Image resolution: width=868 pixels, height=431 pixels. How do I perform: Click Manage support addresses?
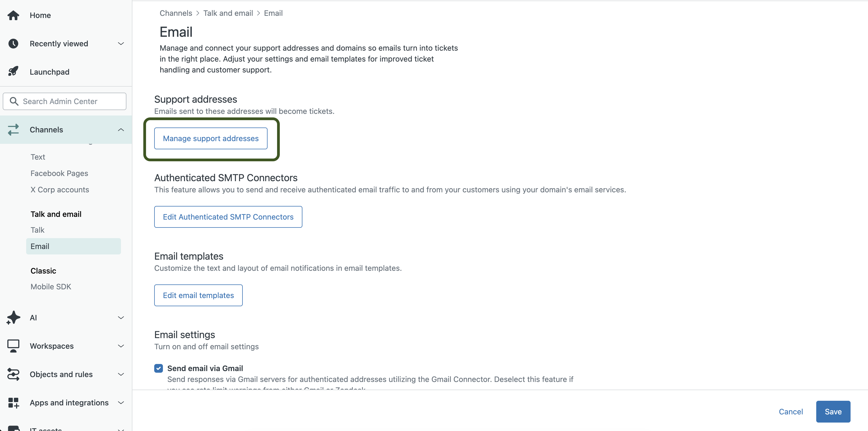[210, 138]
